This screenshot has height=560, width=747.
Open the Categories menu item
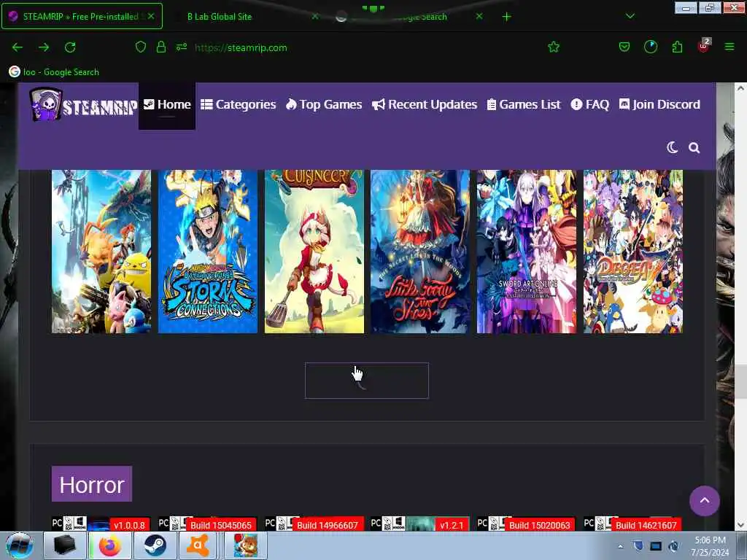(x=239, y=105)
